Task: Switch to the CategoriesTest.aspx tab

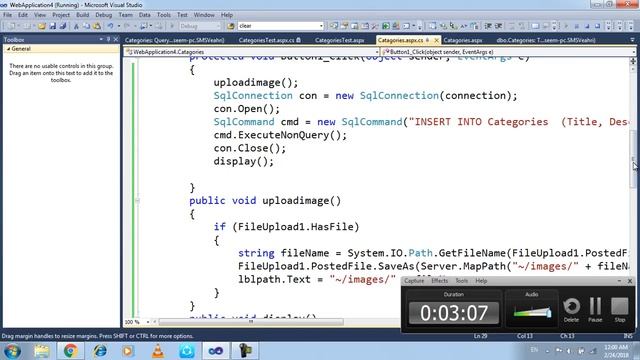Action: tap(340, 40)
